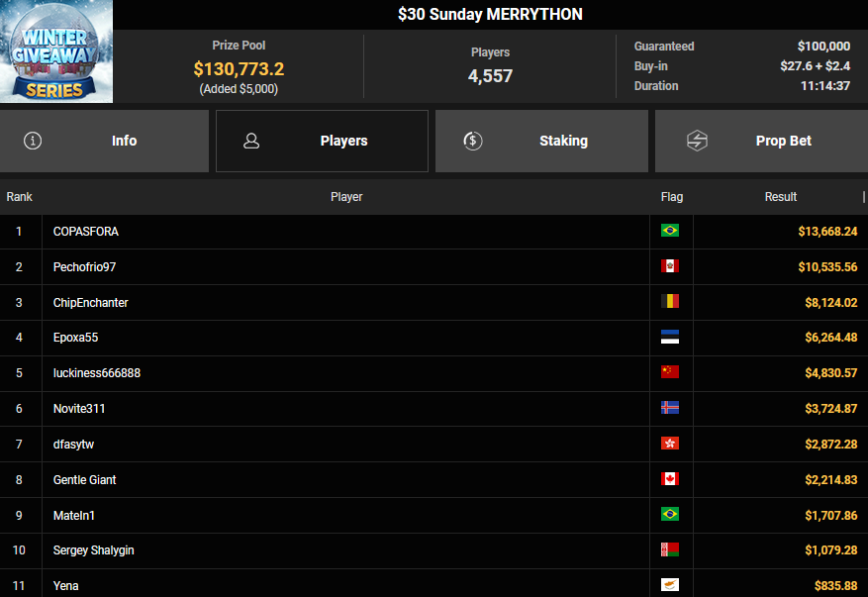The image size is (868, 597).
Task: Click the Iceland flag next to Novite311
Action: [x=670, y=408]
